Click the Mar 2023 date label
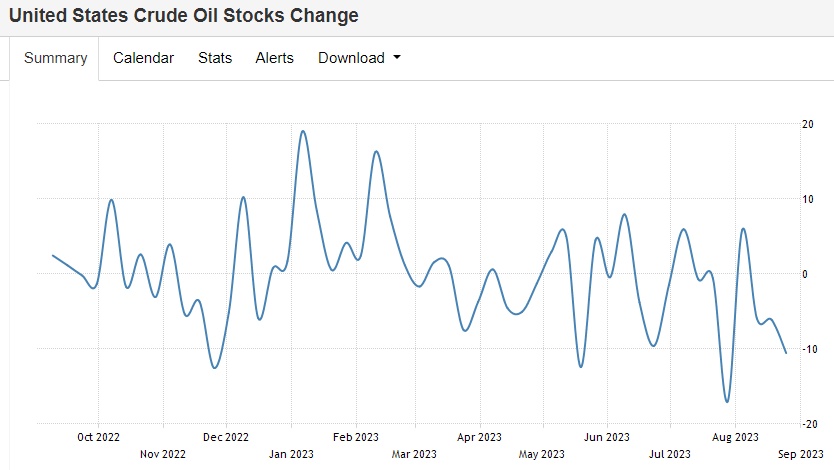 [414, 454]
